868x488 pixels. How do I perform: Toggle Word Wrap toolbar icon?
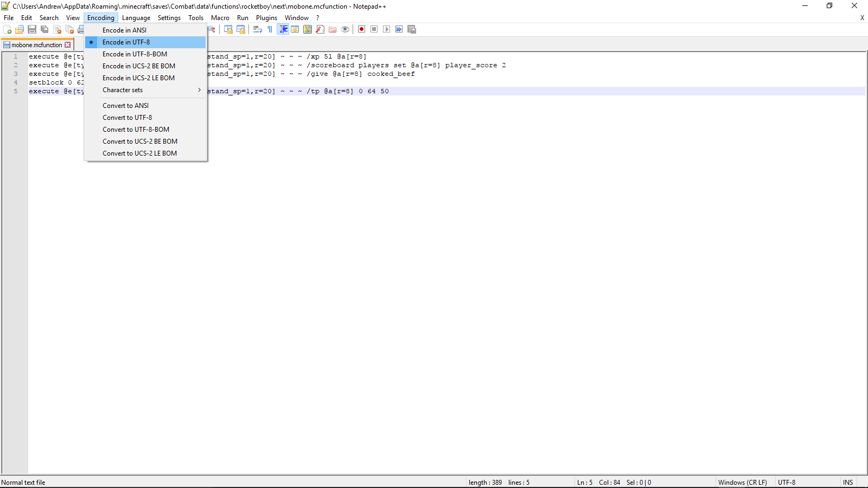pos(258,29)
